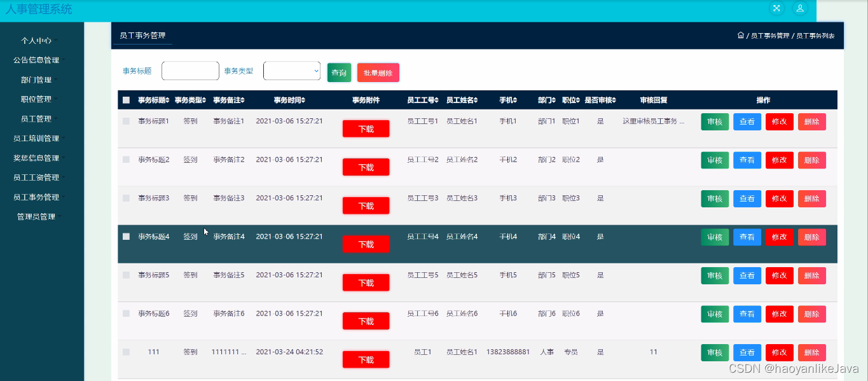The width and height of the screenshot is (868, 381).
Task: Click 删除 for the 111 row
Action: [812, 352]
